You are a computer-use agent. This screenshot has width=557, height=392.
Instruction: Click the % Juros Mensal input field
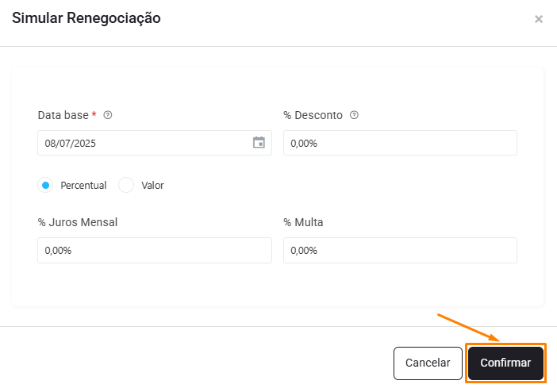[x=155, y=251]
